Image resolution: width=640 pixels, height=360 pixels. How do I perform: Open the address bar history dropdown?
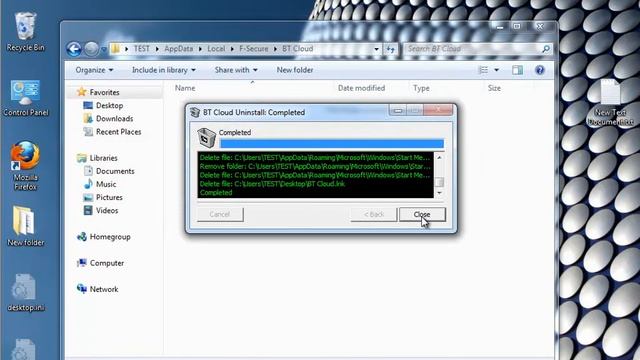click(376, 49)
